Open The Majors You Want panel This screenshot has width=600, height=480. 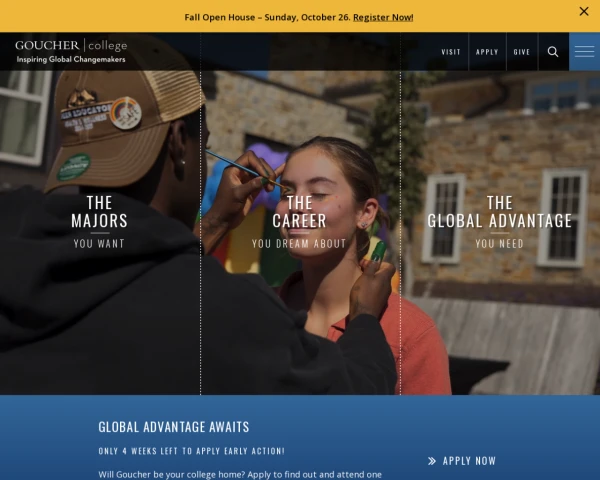(x=99, y=221)
